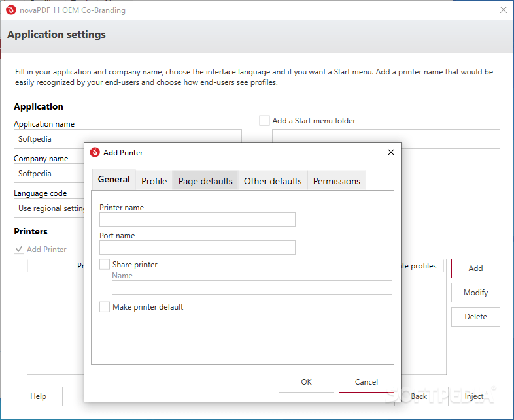Click the Add button beside the printers list
514x420 pixels.
point(475,268)
